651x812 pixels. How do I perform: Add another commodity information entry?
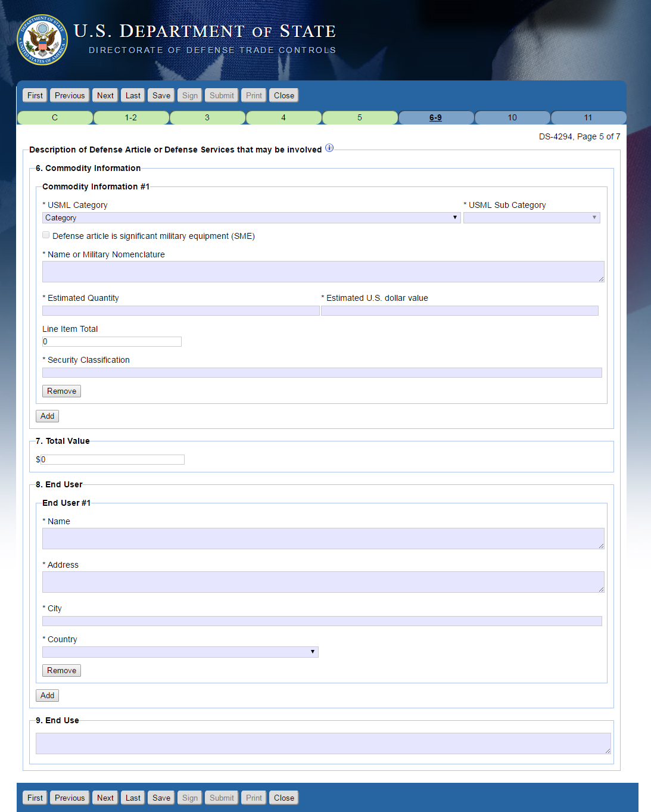(x=48, y=416)
